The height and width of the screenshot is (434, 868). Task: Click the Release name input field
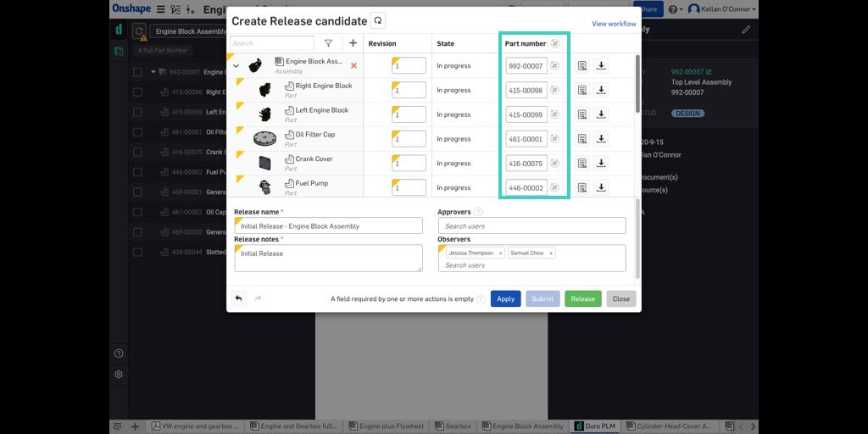coord(328,226)
